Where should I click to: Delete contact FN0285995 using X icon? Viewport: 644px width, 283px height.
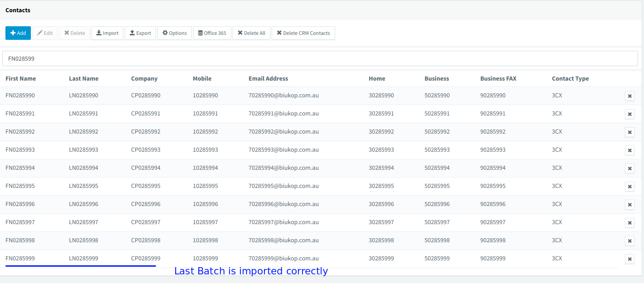[629, 187]
